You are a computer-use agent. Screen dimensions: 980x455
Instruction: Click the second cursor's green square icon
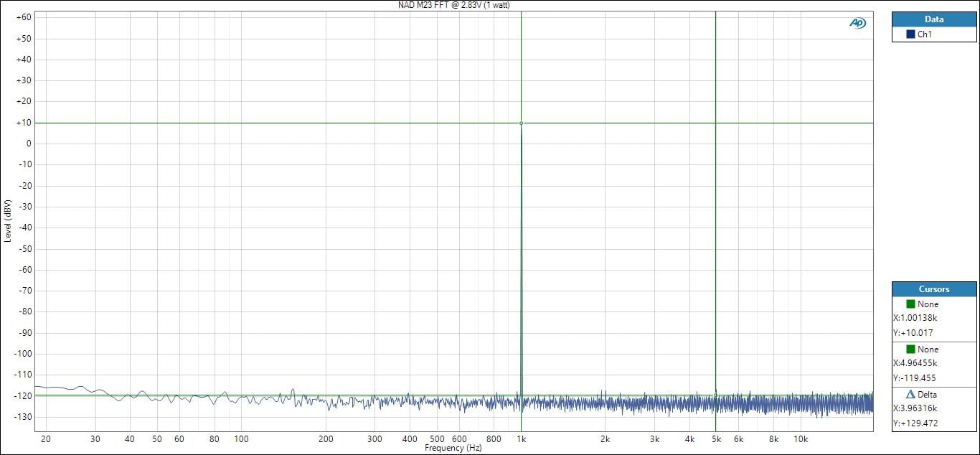pos(910,350)
